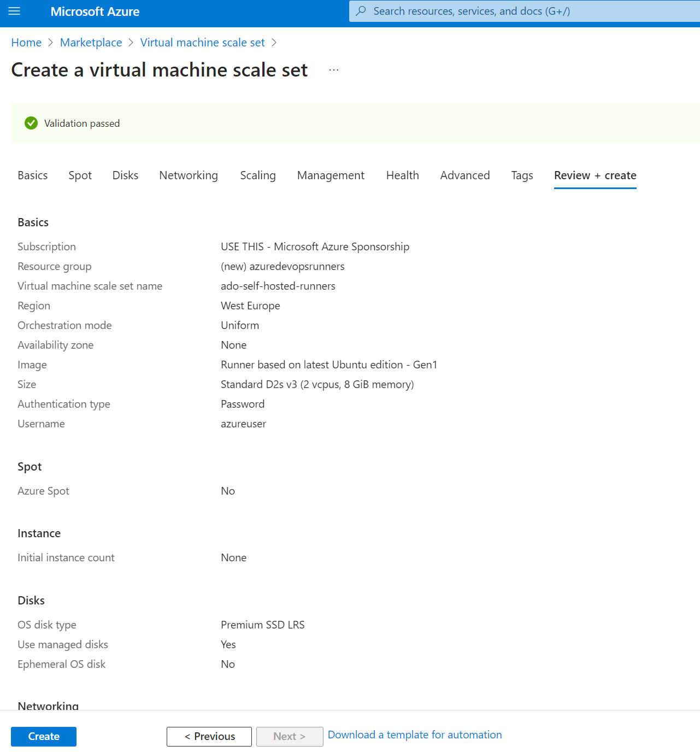Image resolution: width=700 pixels, height=752 pixels.
Task: Open the hamburger portal menu
Action: pos(14,11)
